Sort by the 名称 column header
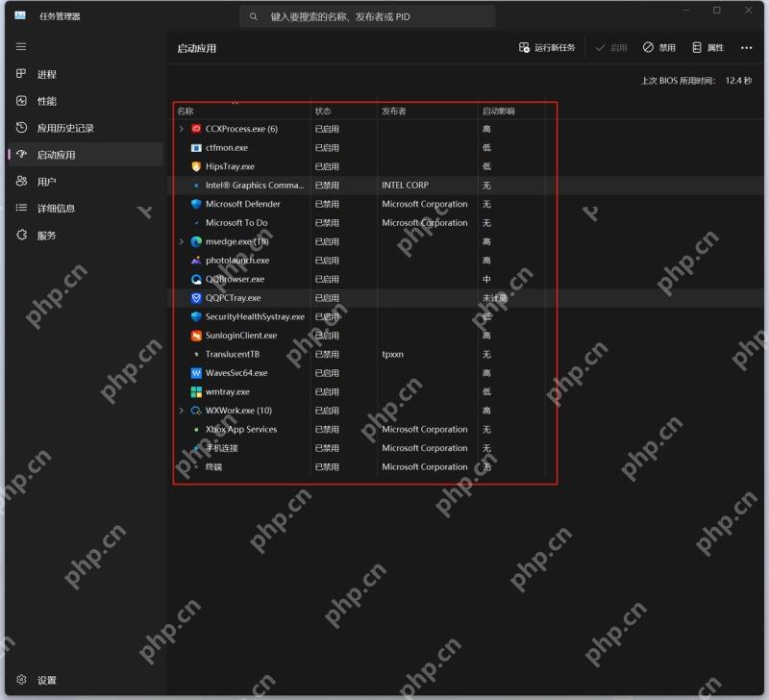Image resolution: width=769 pixels, height=700 pixels. click(x=242, y=111)
